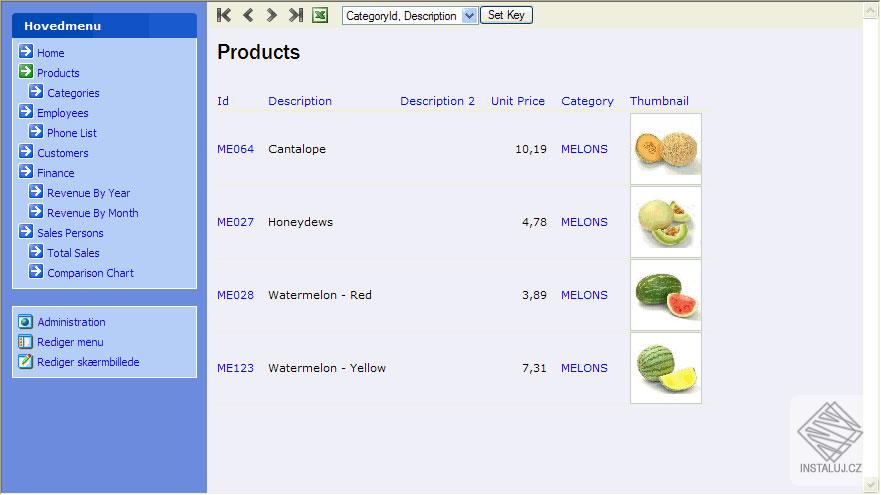
Task: Open the Administration link
Action: point(71,322)
